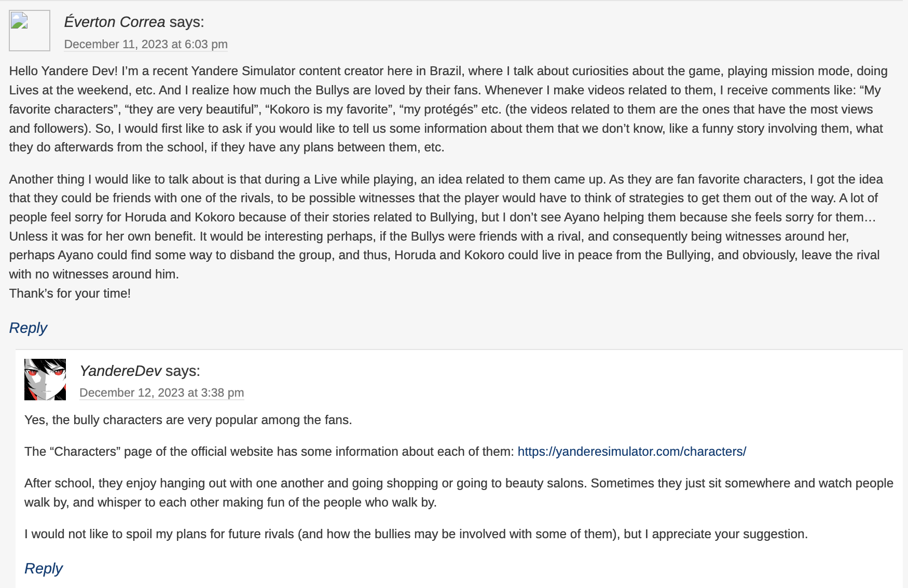Click the "Hello Yandere Dev!" greeting text
Viewport: 908px width, 588px height.
(63, 71)
